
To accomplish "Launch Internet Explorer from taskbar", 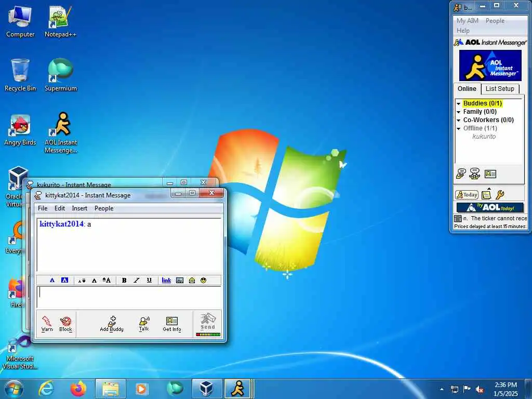I will (46, 389).
